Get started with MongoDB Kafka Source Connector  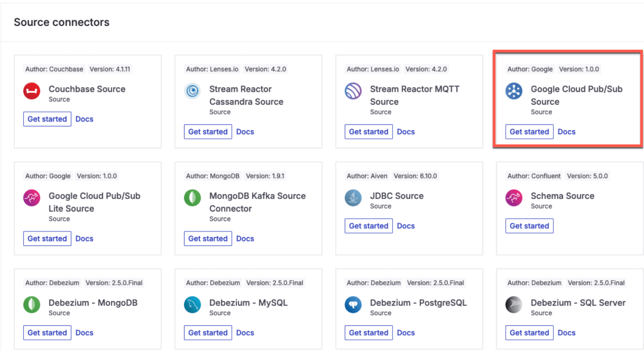(208, 239)
